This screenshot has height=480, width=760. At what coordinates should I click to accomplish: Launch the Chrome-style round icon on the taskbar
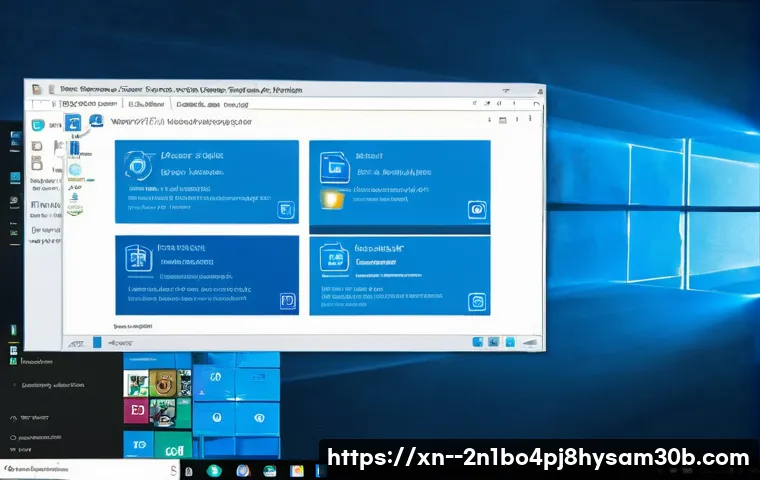click(242, 470)
